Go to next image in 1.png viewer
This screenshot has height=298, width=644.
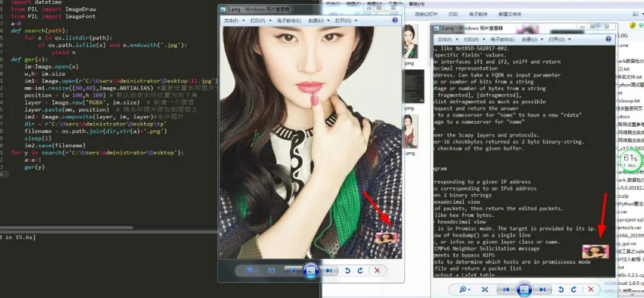tap(328, 271)
